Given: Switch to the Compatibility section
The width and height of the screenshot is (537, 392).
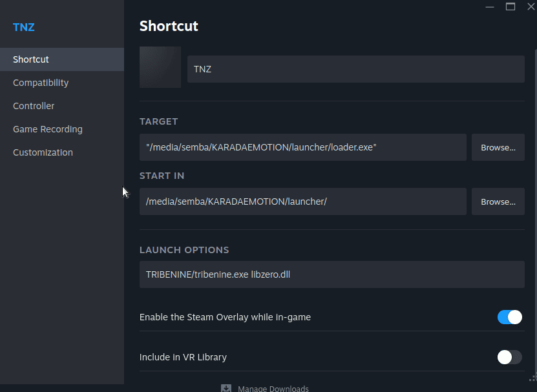Looking at the screenshot, I should pos(41,82).
